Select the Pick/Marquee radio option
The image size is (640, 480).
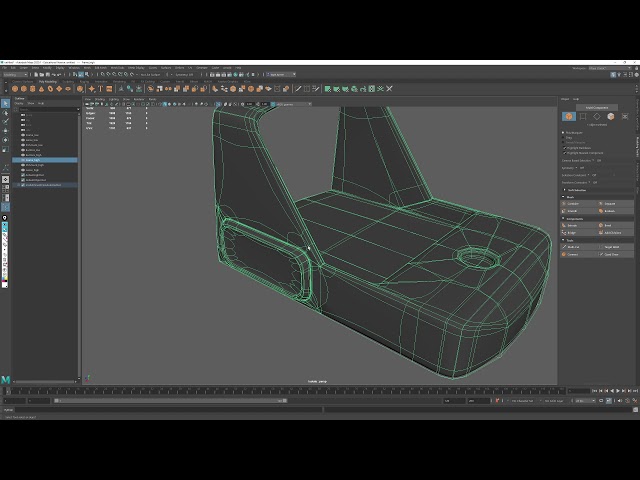pyautogui.click(x=563, y=133)
